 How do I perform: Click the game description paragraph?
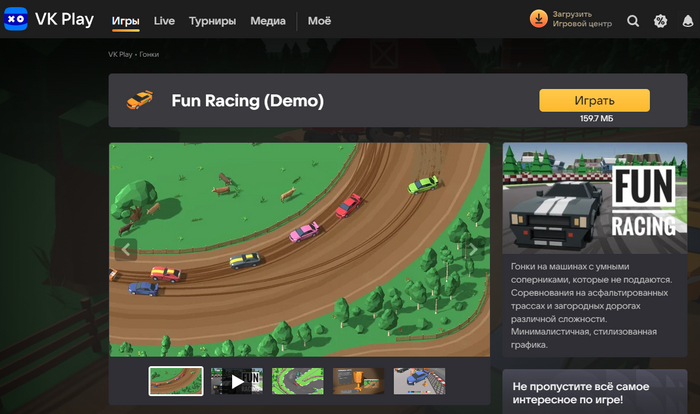click(592, 305)
